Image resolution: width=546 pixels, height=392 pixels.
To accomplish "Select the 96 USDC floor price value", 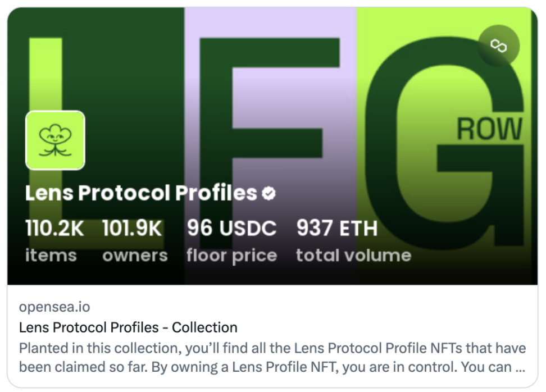I will tap(231, 229).
